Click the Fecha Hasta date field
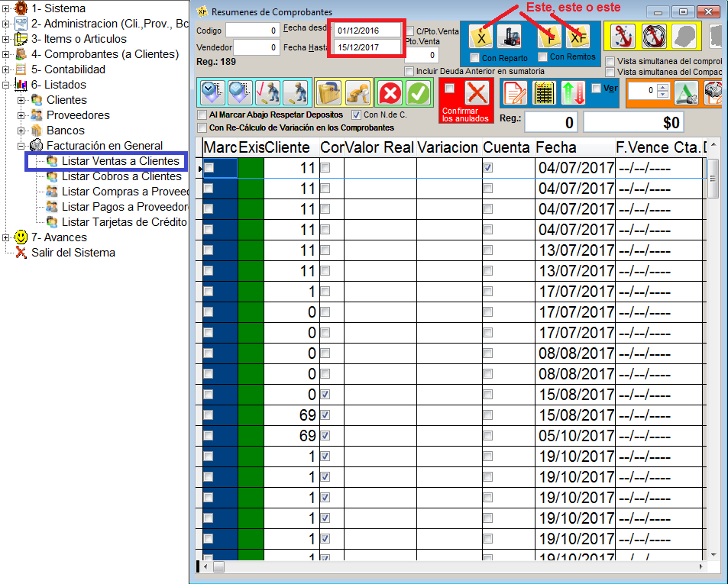This screenshot has height=584, width=728. pyautogui.click(x=367, y=47)
